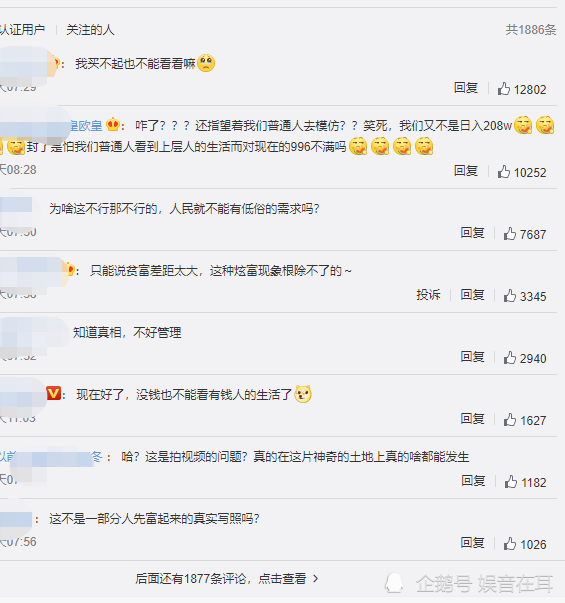Switch to the 认证用户 tab

pyautogui.click(x=22, y=30)
